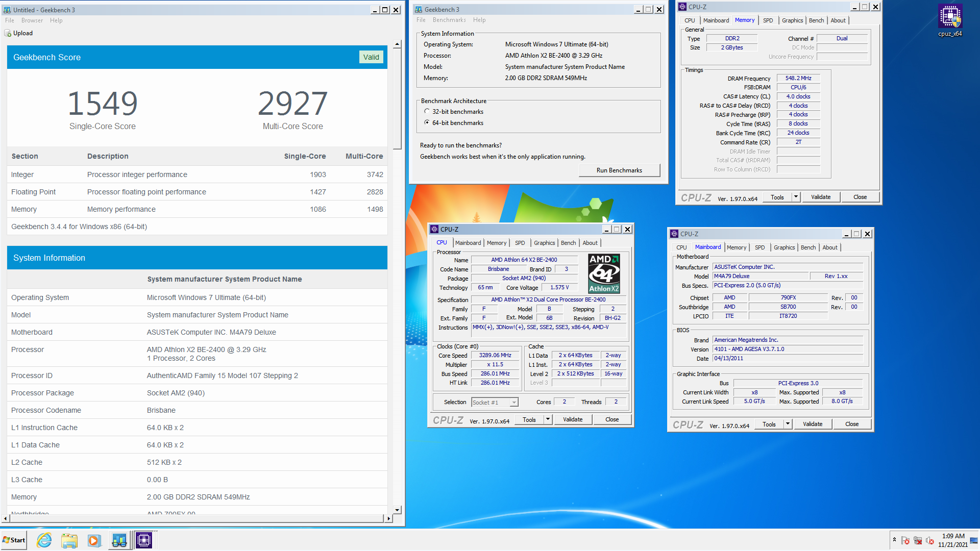Switch to Bench tab in CPU-Z Mainboard window
980x551 pixels.
(808, 247)
